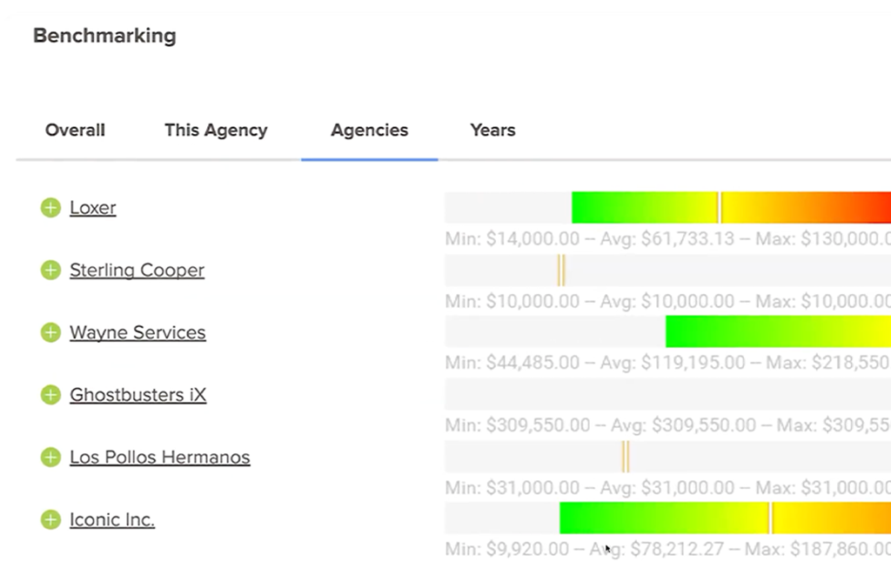Open the Loxer agency link
The image size is (891, 588).
(x=92, y=208)
